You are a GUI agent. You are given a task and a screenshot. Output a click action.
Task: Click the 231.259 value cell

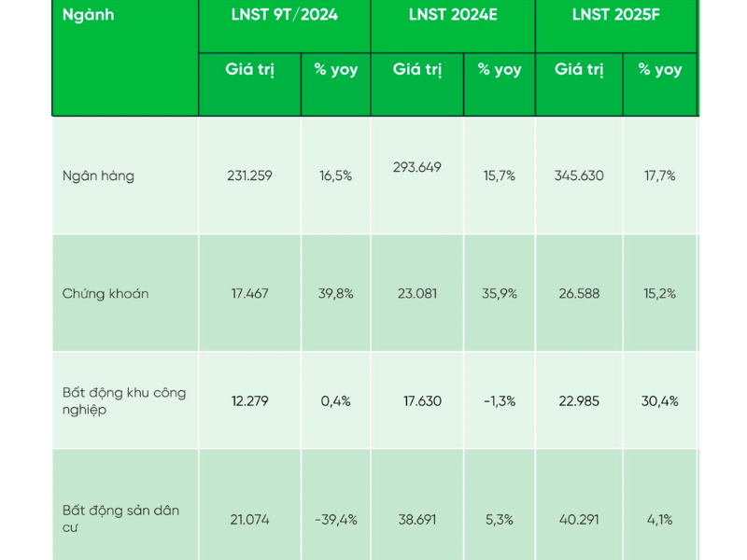click(250, 175)
